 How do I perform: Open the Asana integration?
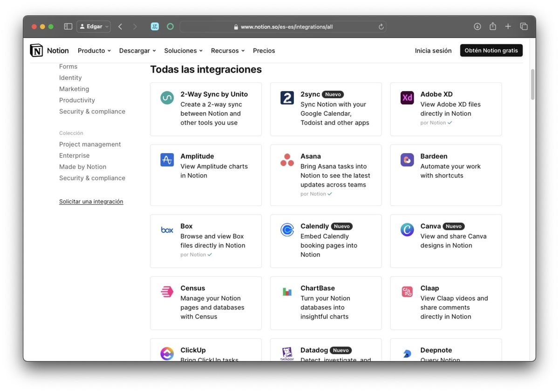(x=287, y=160)
